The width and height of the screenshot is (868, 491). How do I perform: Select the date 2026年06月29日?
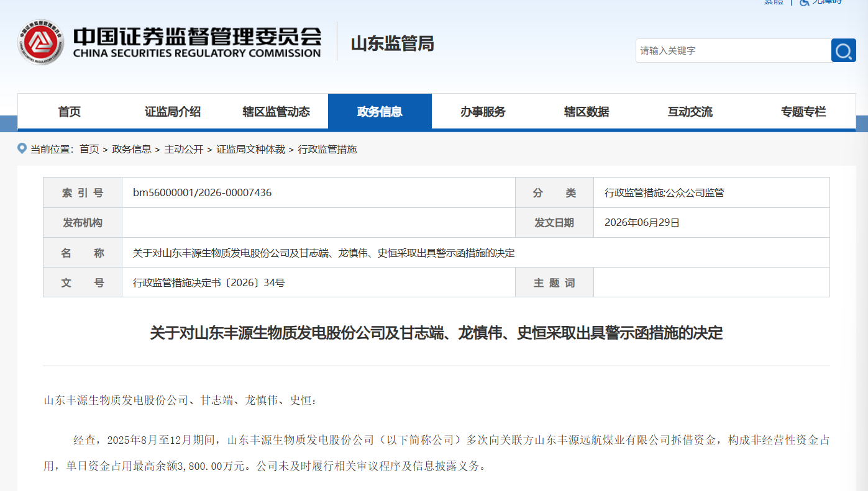(x=642, y=223)
